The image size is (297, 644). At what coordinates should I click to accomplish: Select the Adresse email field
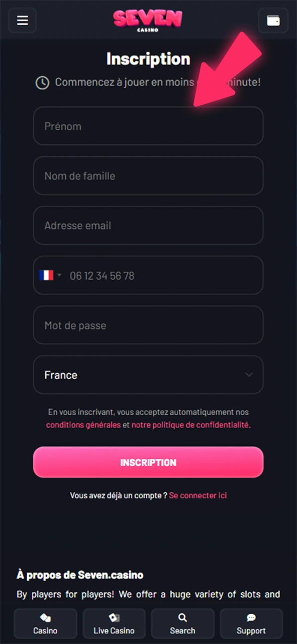(x=148, y=225)
